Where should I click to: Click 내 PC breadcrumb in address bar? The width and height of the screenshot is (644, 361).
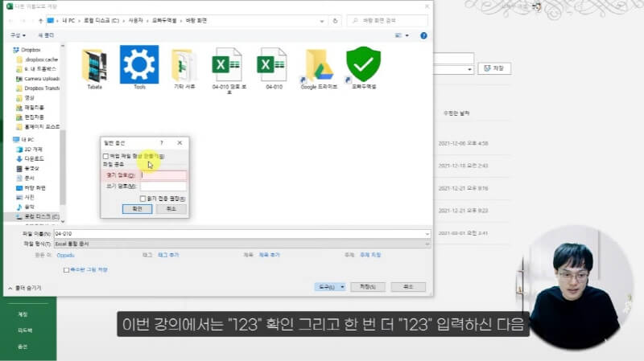(x=68, y=21)
